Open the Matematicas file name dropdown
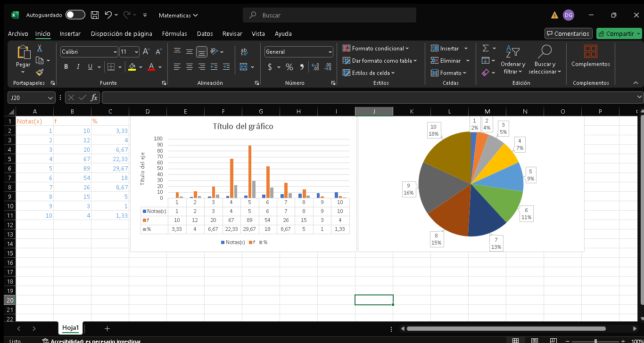The image size is (644, 343). click(x=178, y=15)
